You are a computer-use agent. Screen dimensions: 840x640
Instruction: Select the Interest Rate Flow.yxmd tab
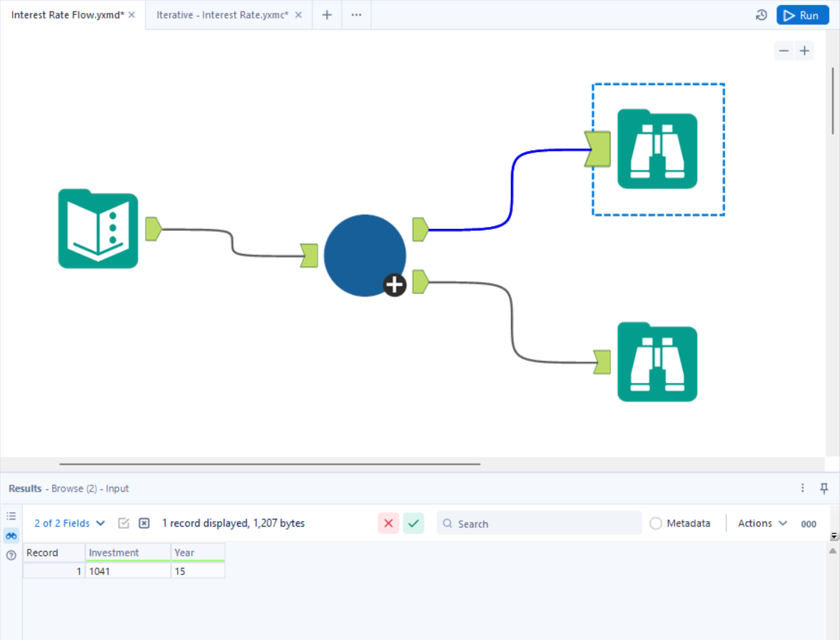[x=67, y=15]
